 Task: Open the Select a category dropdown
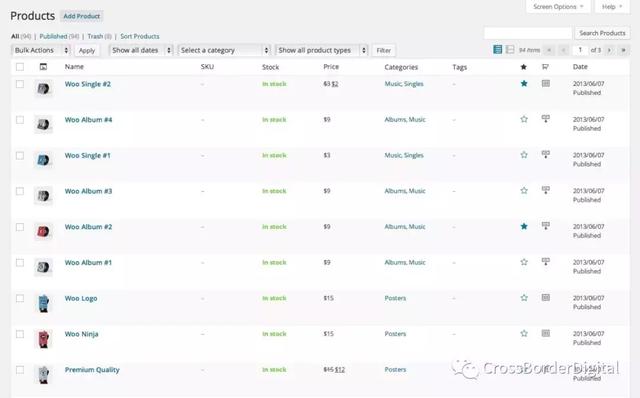pyautogui.click(x=224, y=50)
